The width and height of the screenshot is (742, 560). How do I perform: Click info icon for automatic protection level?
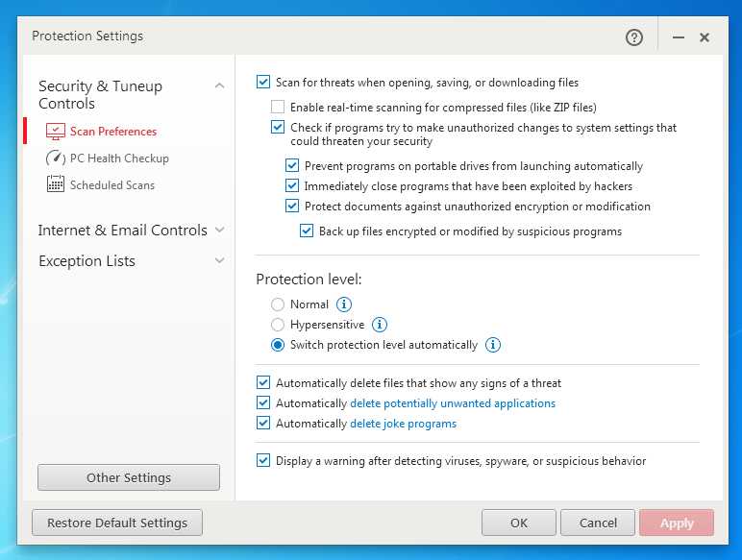[493, 345]
